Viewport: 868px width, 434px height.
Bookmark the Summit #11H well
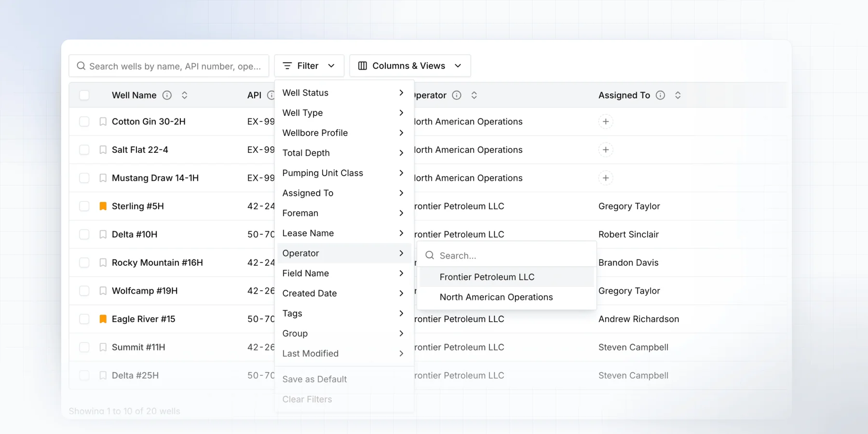pyautogui.click(x=103, y=347)
